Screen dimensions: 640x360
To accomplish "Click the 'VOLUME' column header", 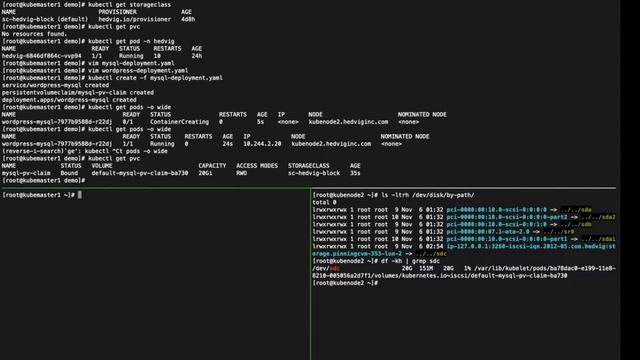I will click(x=102, y=166).
